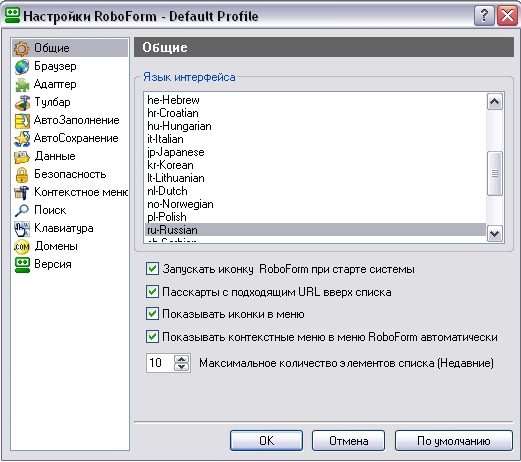
Task: Click the Версия RoboForm icon
Action: tap(22, 265)
